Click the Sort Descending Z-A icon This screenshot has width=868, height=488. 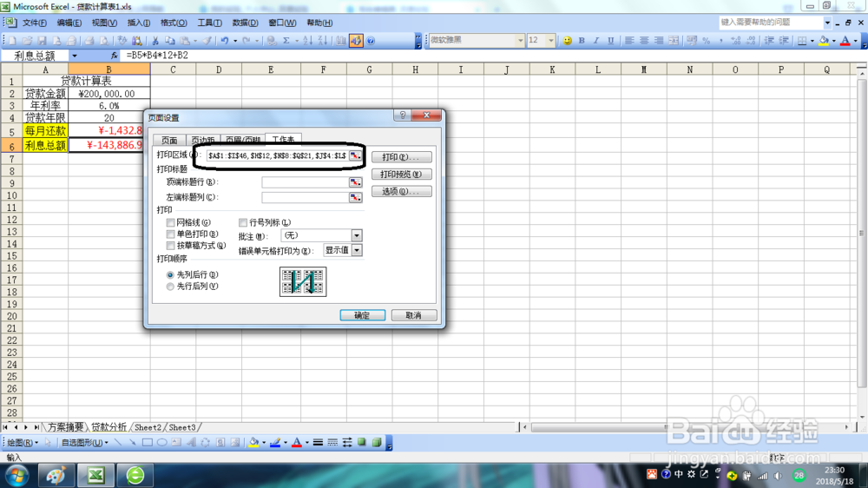pos(323,41)
